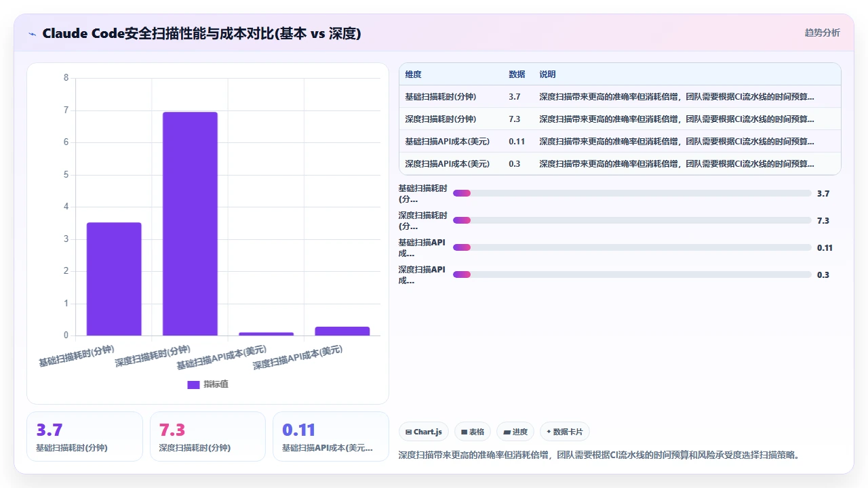Click the 数据 column header
868x488 pixels.
tap(517, 75)
